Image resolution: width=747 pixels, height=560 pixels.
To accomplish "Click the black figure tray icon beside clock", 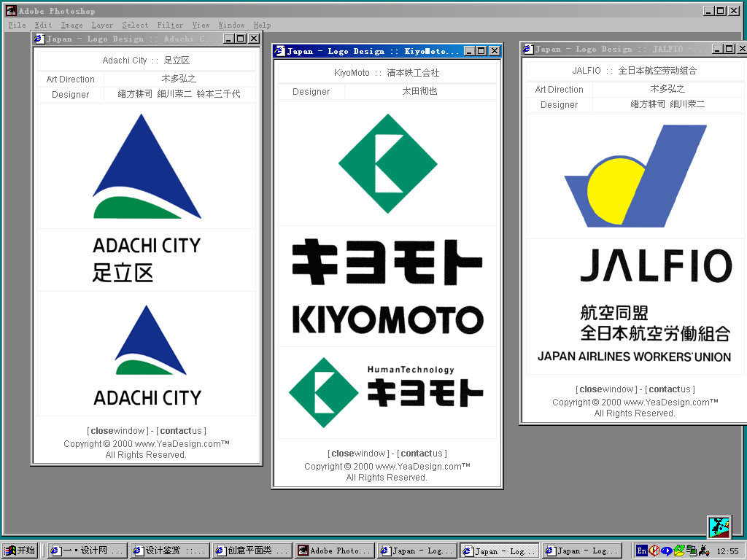I will 704,551.
